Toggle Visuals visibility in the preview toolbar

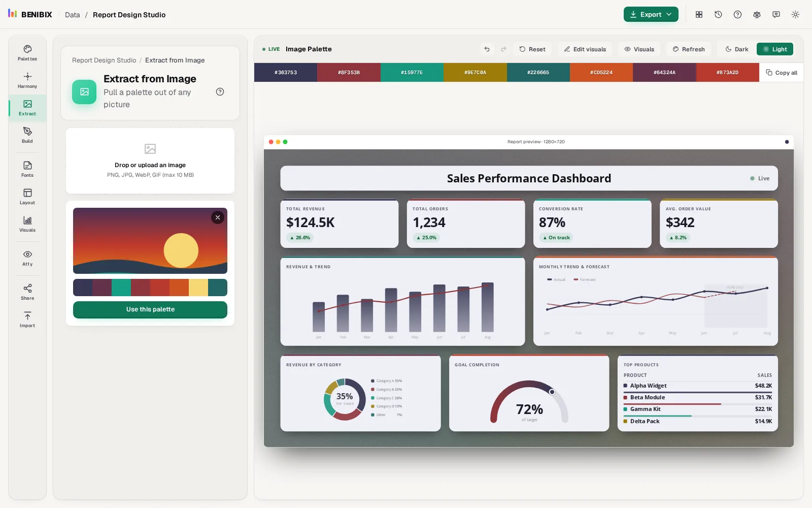point(639,49)
